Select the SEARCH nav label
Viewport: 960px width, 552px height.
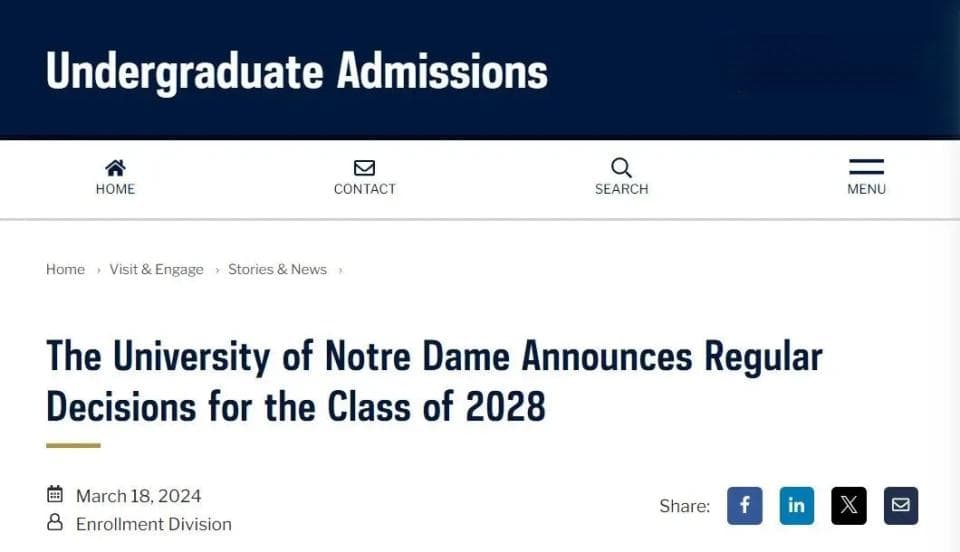pos(621,189)
